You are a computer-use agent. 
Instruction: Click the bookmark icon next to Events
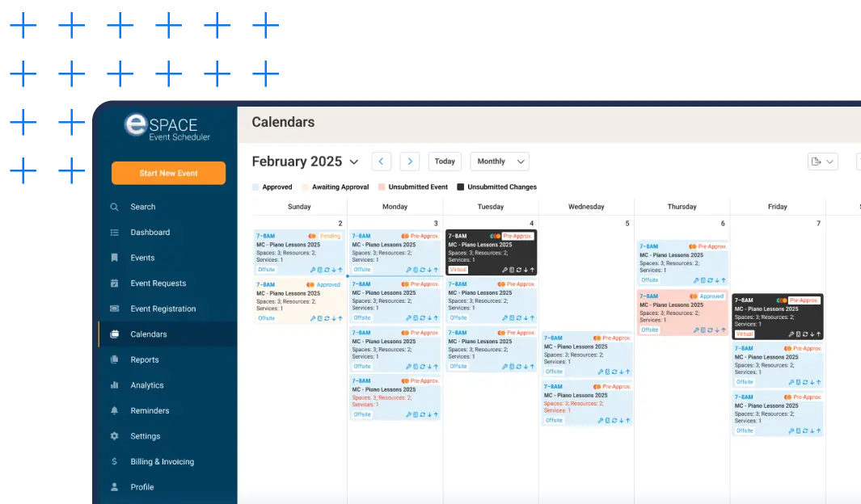click(x=114, y=258)
